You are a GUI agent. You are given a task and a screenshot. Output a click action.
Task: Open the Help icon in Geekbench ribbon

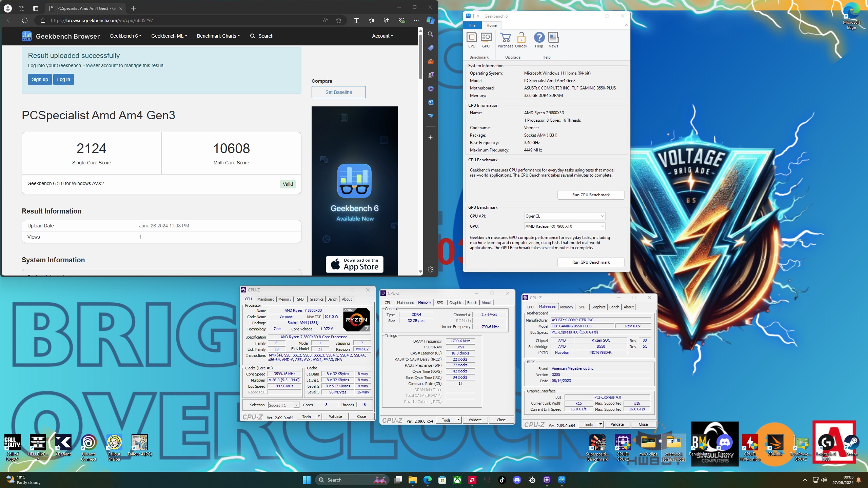(539, 40)
